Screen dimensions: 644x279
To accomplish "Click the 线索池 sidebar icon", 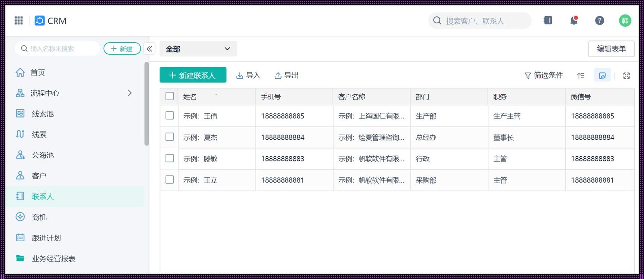I will coord(20,114).
